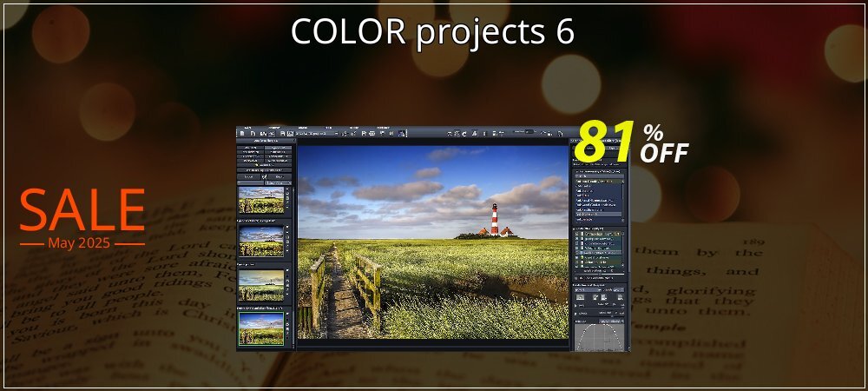Click the lighthouse in the main preview image
This screenshot has height=391, width=868.
point(495,220)
